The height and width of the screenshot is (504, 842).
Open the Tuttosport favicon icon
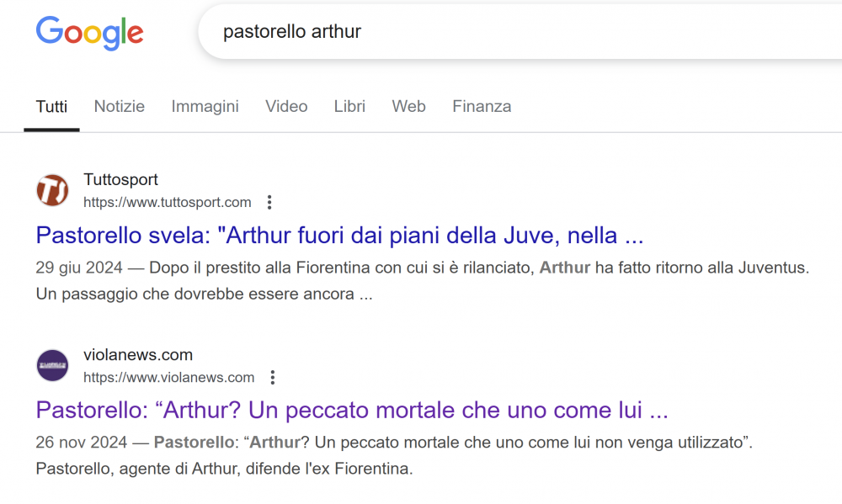[x=52, y=190]
